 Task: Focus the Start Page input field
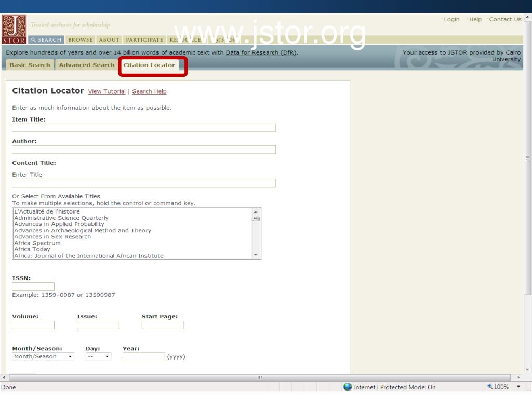coord(163,325)
